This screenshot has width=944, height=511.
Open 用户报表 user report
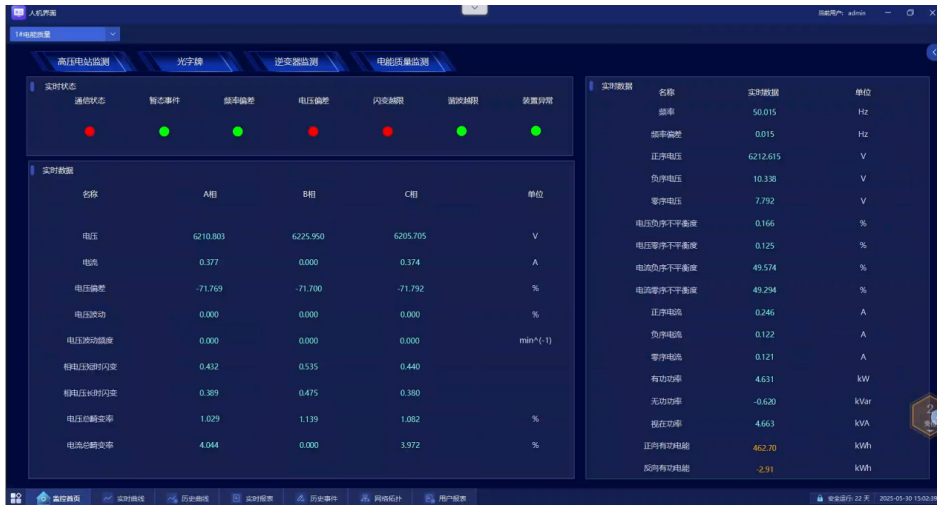tap(445, 498)
